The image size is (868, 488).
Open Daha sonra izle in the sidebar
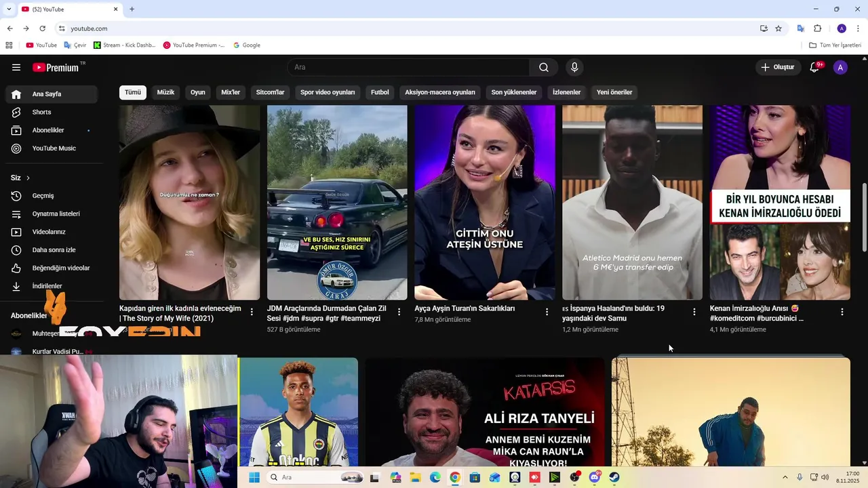click(x=52, y=250)
